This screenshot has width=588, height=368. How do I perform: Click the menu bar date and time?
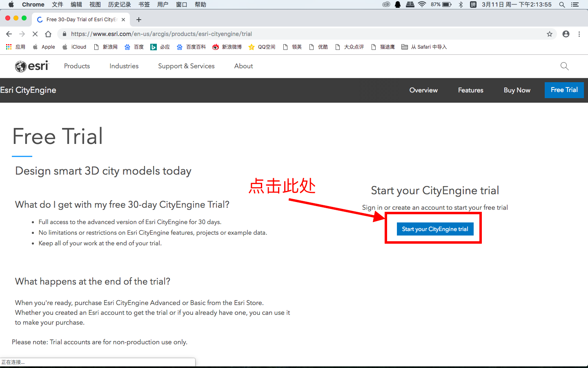pos(517,4)
